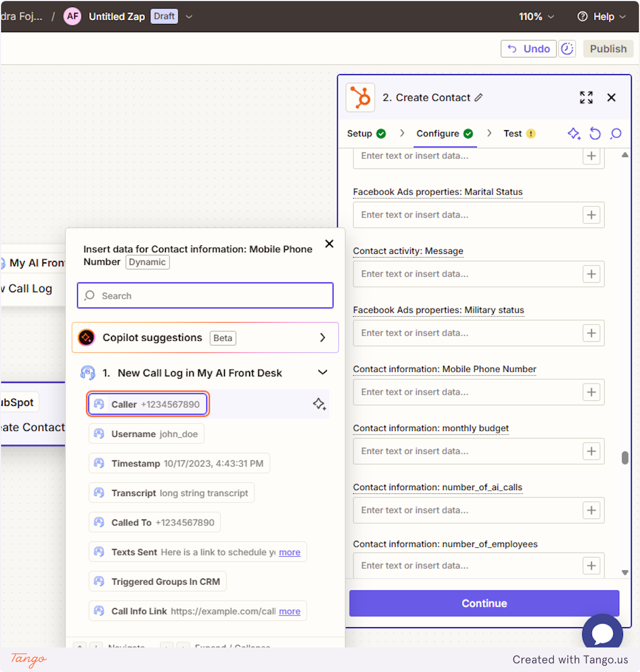
Task: Click more link on Call Info Link row
Action: (x=290, y=612)
